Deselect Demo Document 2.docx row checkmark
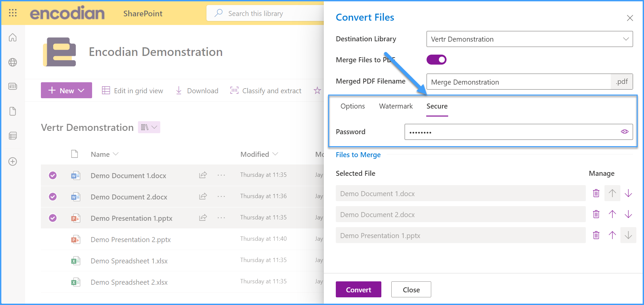 [x=53, y=196]
